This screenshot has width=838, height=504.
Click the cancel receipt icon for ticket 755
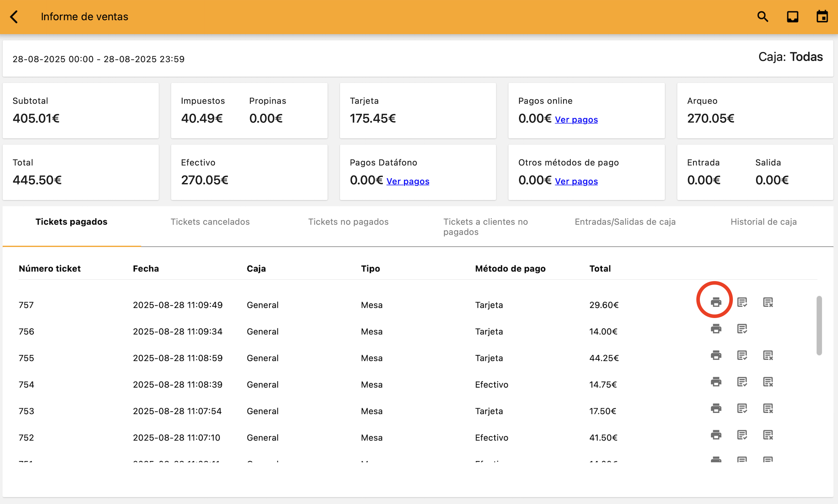point(768,355)
